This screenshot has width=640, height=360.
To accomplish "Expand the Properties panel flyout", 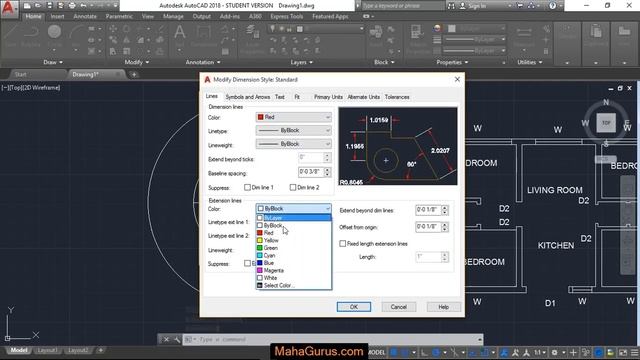I will pos(452,62).
